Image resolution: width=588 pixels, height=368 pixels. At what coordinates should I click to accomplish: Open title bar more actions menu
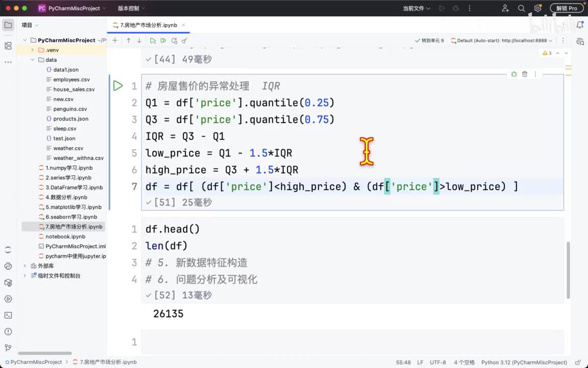click(470, 8)
